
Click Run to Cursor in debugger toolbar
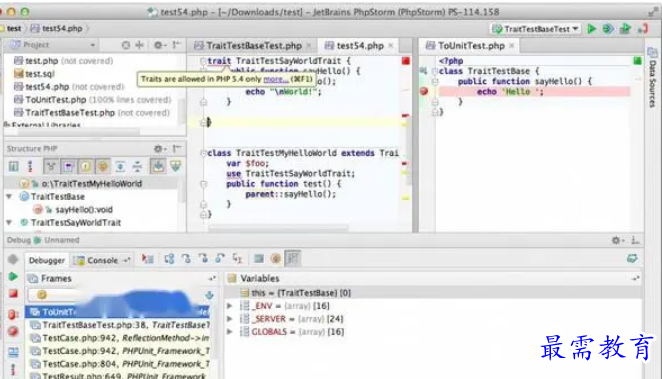pyautogui.click(x=237, y=259)
